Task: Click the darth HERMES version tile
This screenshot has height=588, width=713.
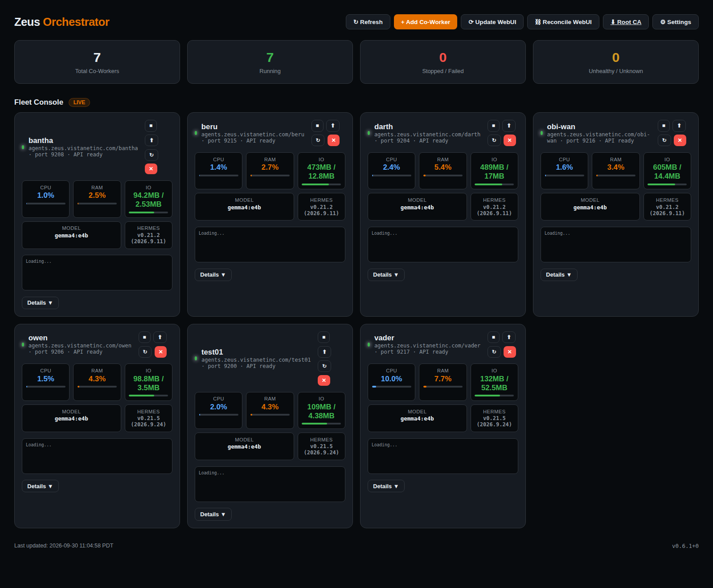Action: click(494, 207)
